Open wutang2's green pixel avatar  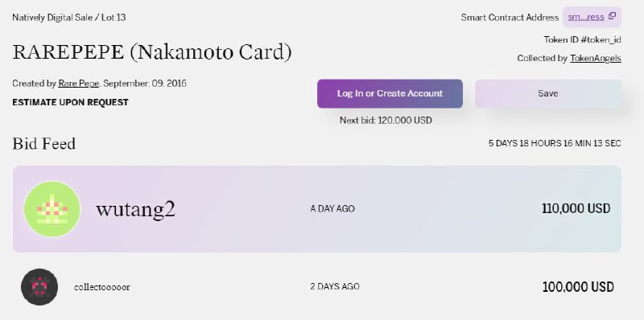tap(52, 209)
